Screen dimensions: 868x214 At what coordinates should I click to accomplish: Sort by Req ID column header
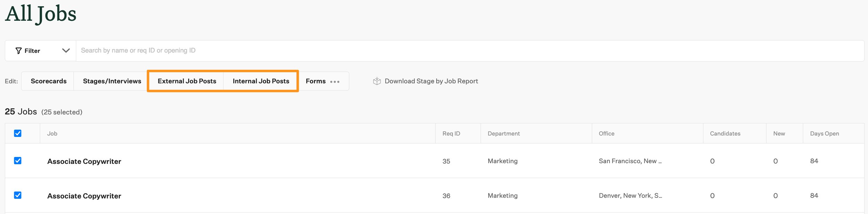pos(451,134)
